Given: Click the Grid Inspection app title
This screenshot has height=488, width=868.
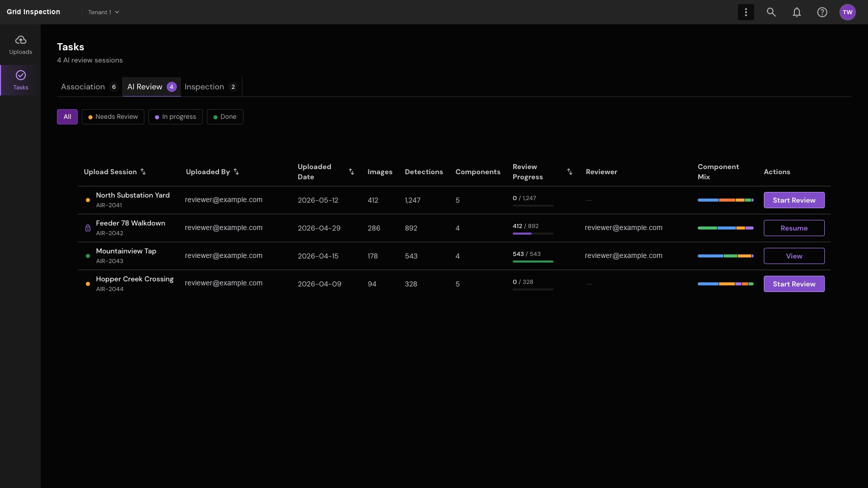Looking at the screenshot, I should (x=34, y=12).
